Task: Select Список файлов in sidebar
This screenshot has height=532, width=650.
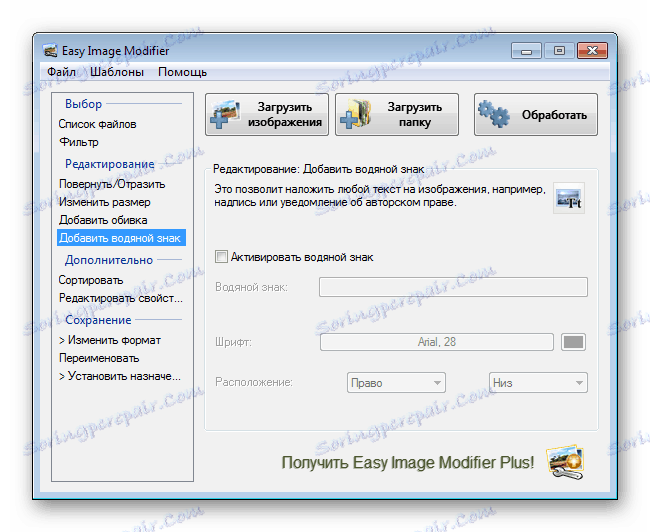Action: (97, 124)
